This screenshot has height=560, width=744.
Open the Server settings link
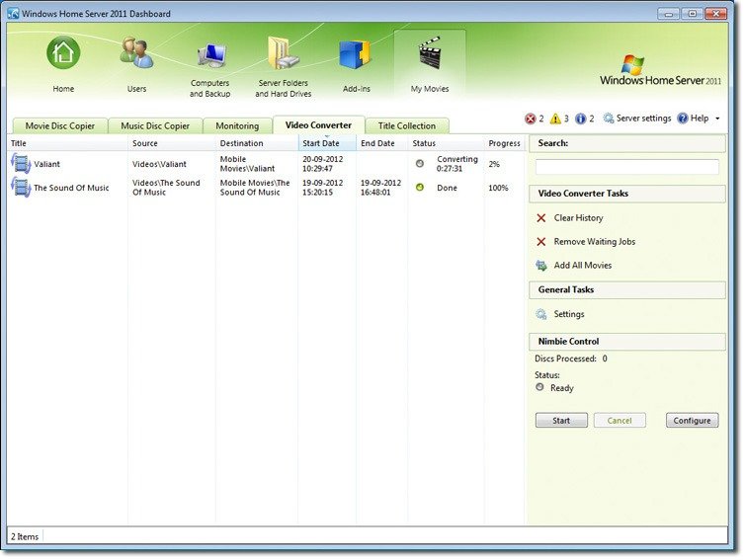point(643,119)
